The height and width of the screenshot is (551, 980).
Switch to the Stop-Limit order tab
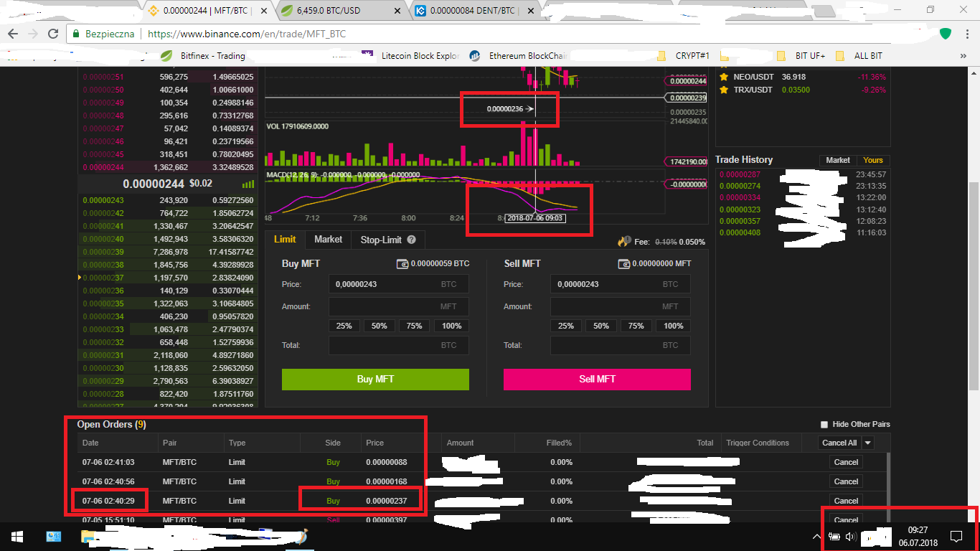387,239
